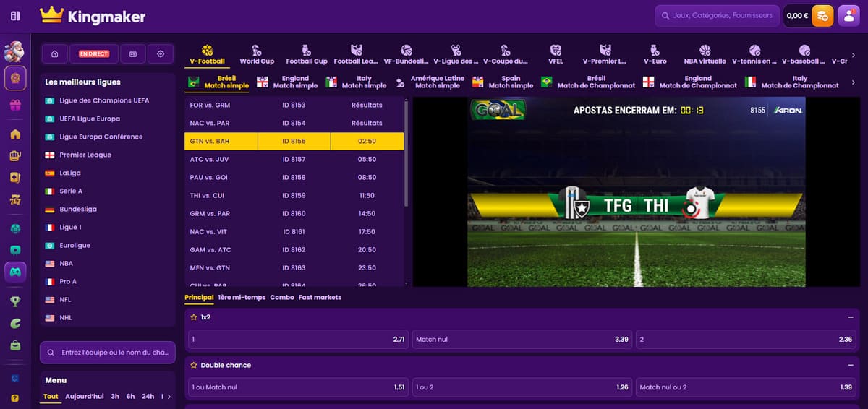Click the home button in sports panel
This screenshot has height=409, width=868.
pos(54,53)
